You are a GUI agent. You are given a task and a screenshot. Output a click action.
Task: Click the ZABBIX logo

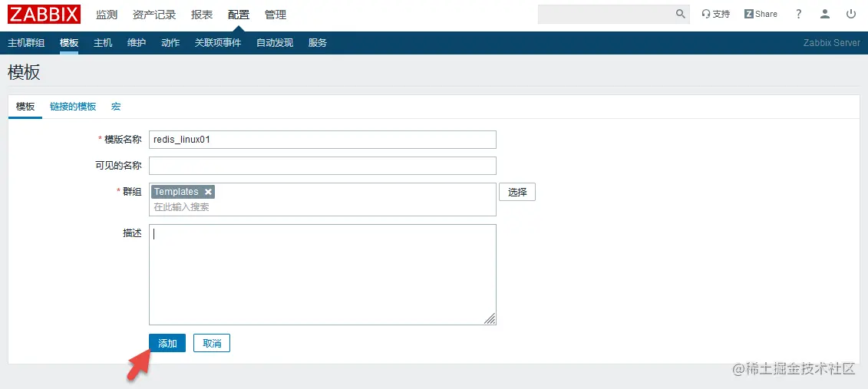click(x=44, y=15)
